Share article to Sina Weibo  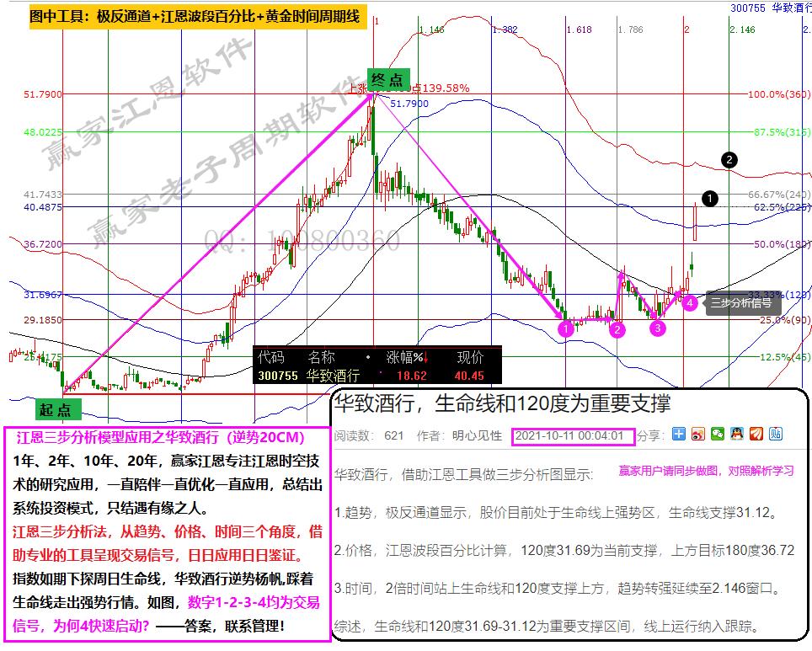pos(697,435)
